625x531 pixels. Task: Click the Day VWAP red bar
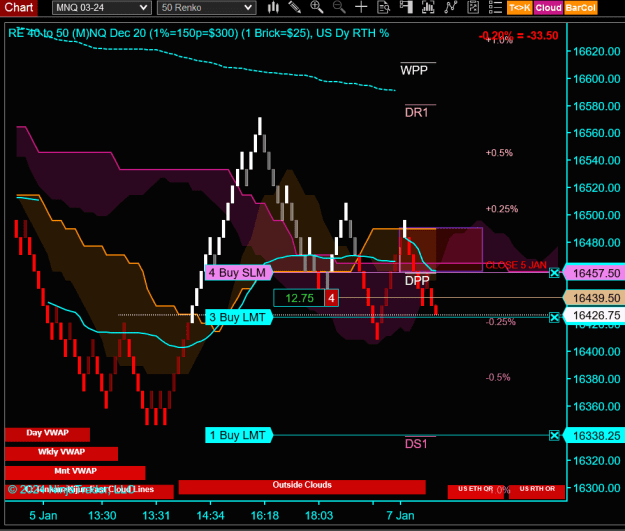point(47,434)
